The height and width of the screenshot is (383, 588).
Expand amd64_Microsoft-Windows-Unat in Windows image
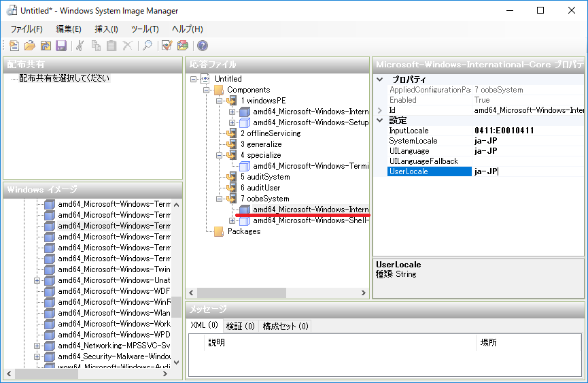point(37,280)
